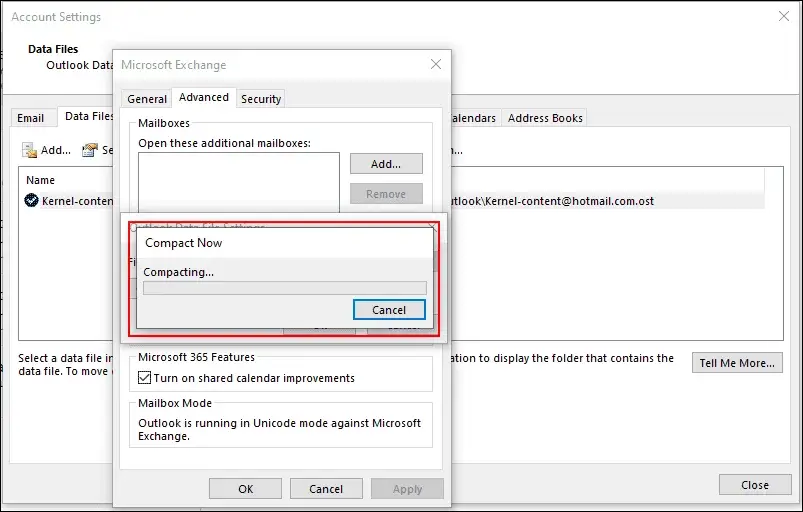
Task: Click the Compact Now dialog title
Action: coord(183,243)
